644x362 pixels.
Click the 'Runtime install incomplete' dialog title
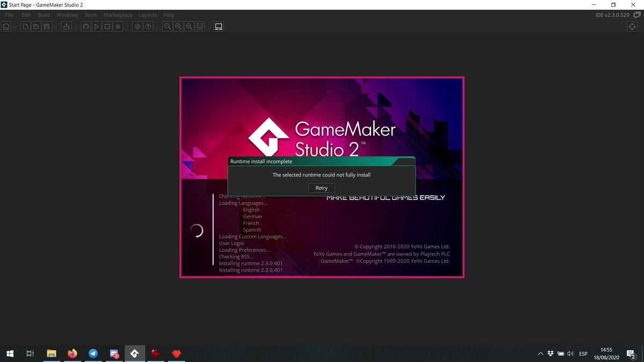tap(261, 161)
